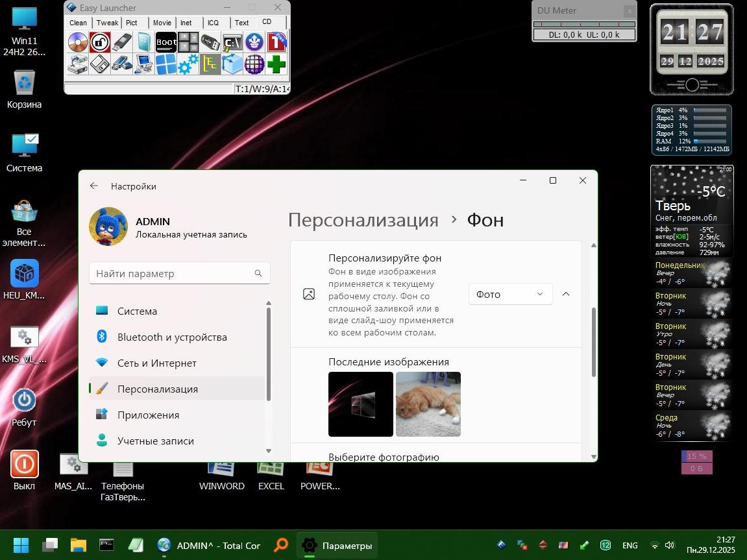Open Сеть и Интернет settings category
The image size is (747, 560).
click(156, 363)
